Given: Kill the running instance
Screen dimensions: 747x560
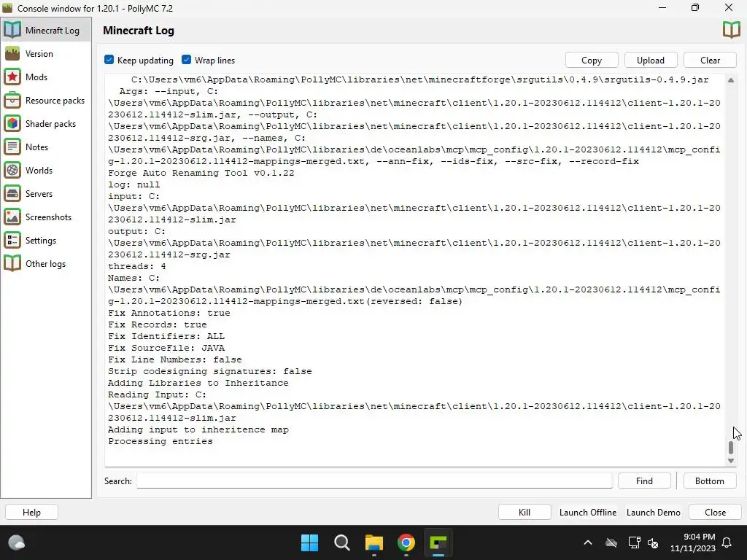Looking at the screenshot, I should (x=525, y=513).
